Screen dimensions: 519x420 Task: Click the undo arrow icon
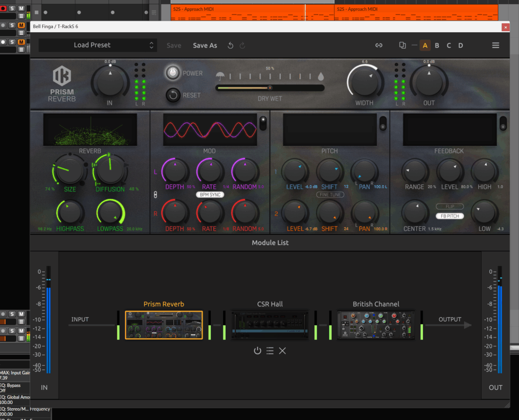[x=230, y=46]
